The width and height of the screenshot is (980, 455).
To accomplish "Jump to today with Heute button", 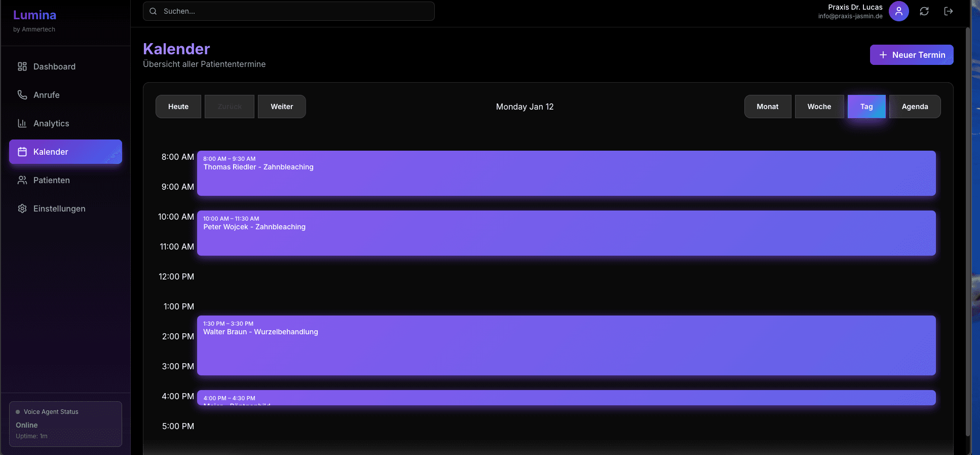I will tap(178, 107).
